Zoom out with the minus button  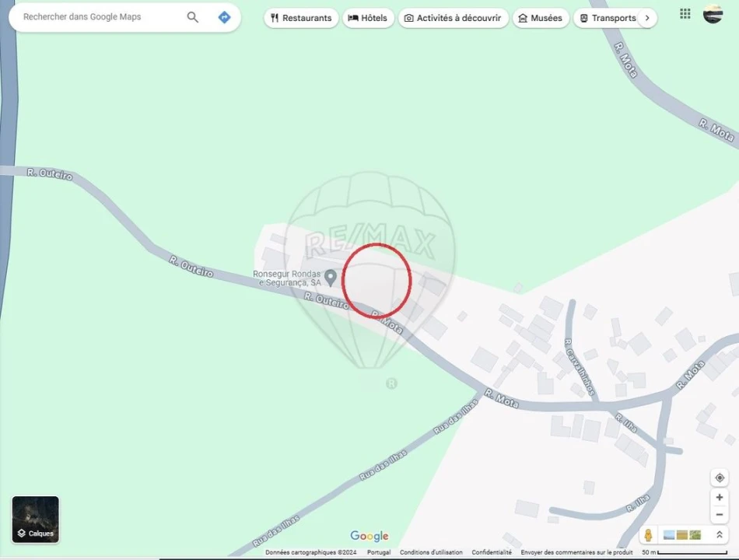720,515
